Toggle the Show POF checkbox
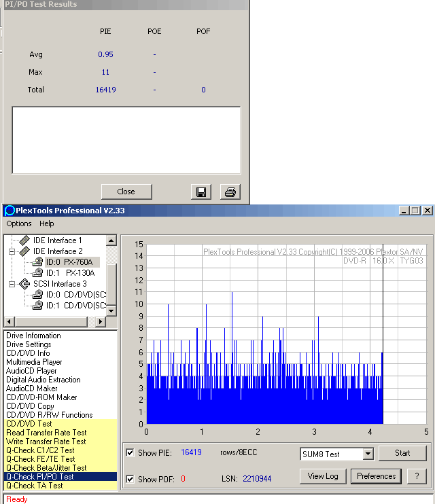The image size is (435, 504). (130, 480)
